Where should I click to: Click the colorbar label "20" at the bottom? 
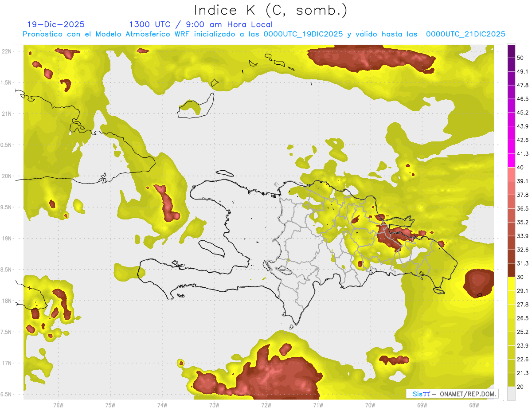pos(521,387)
